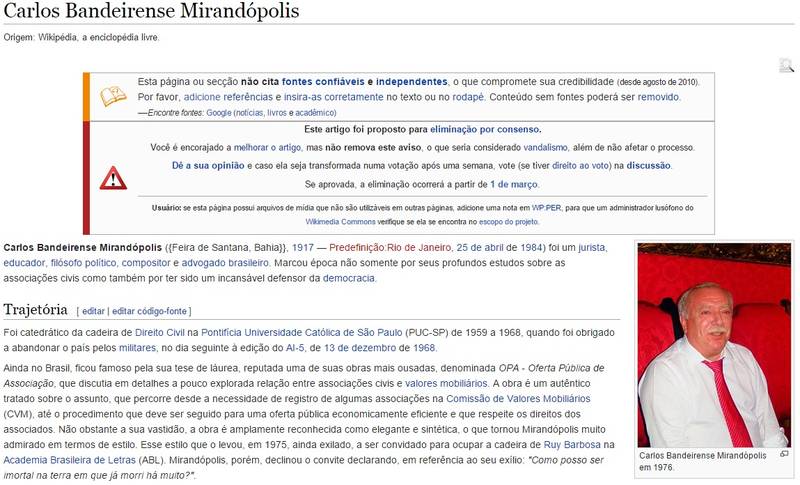
Task: Open the 'vandalismo' link
Action: click(x=545, y=147)
